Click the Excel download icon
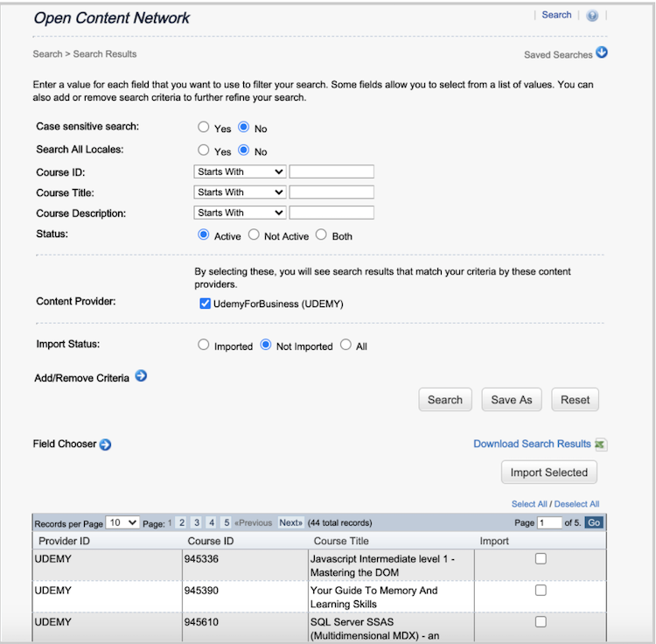The image size is (656, 644). click(601, 444)
